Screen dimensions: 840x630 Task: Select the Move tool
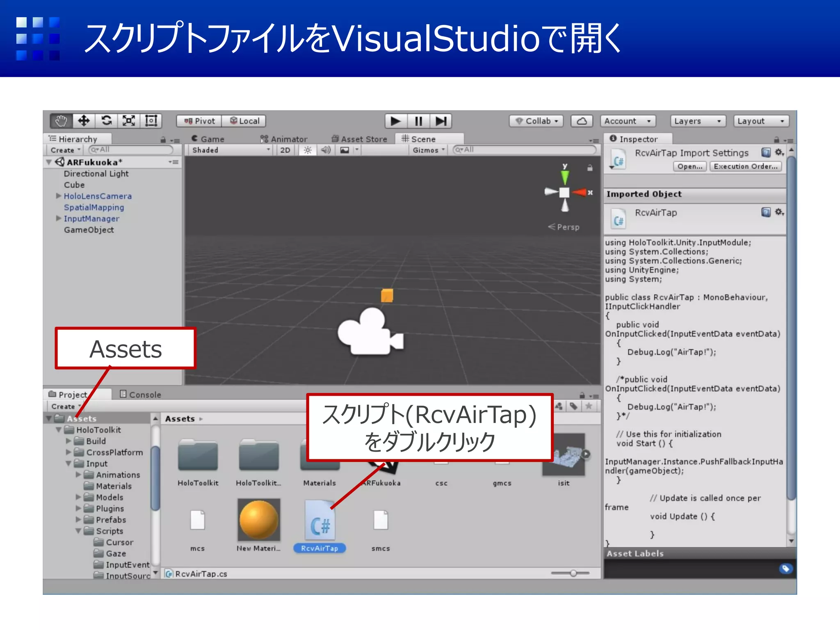pyautogui.click(x=84, y=121)
